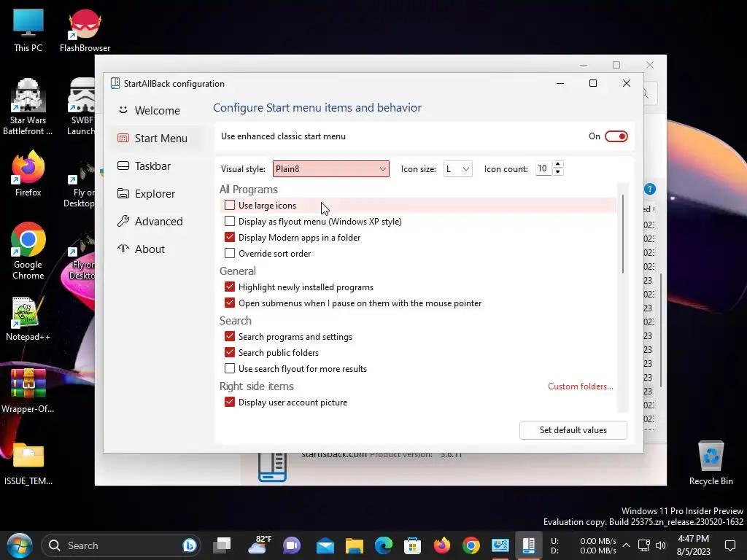Select Notepad++ desktop shortcut
747x560 pixels.
point(28,319)
